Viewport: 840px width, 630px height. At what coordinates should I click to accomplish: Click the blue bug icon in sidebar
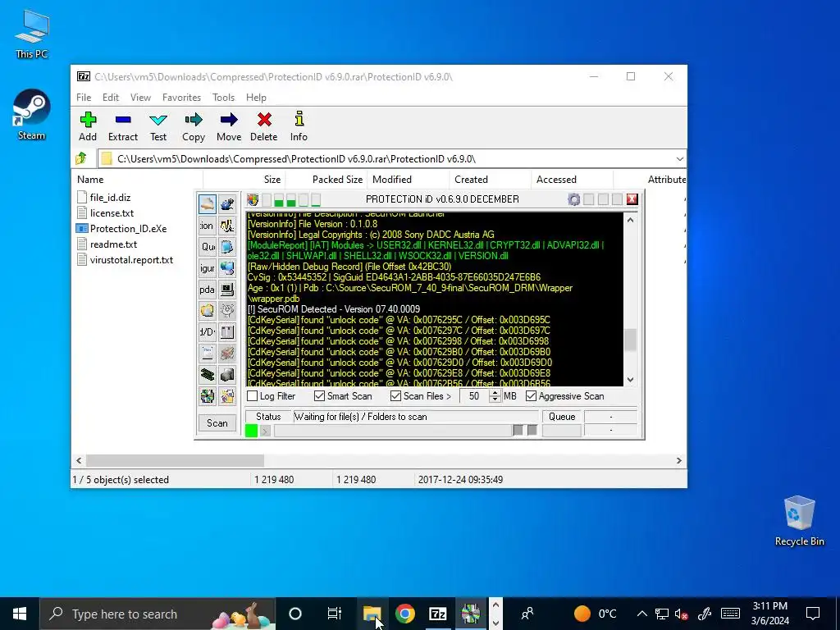tap(227, 204)
